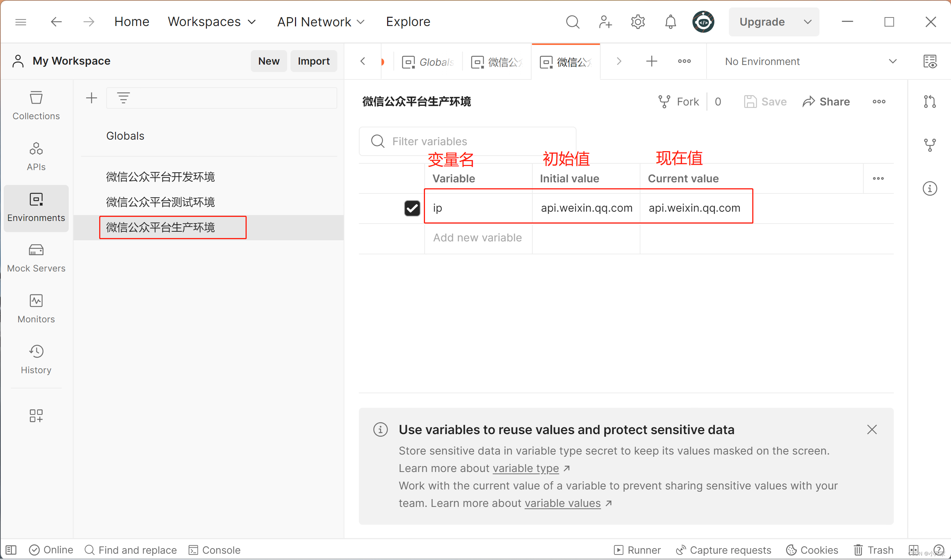Select 微信公众平台生产环境 environment
Image resolution: width=951 pixels, height=560 pixels.
[160, 227]
